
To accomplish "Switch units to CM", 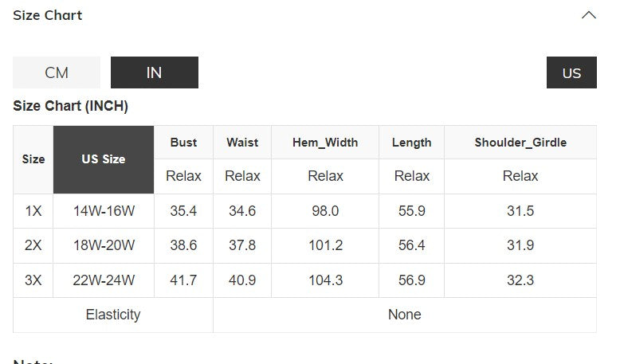I will pyautogui.click(x=57, y=72).
